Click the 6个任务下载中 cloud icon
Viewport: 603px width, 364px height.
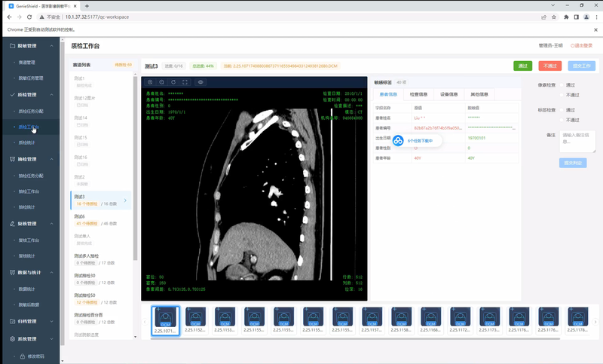pyautogui.click(x=398, y=141)
